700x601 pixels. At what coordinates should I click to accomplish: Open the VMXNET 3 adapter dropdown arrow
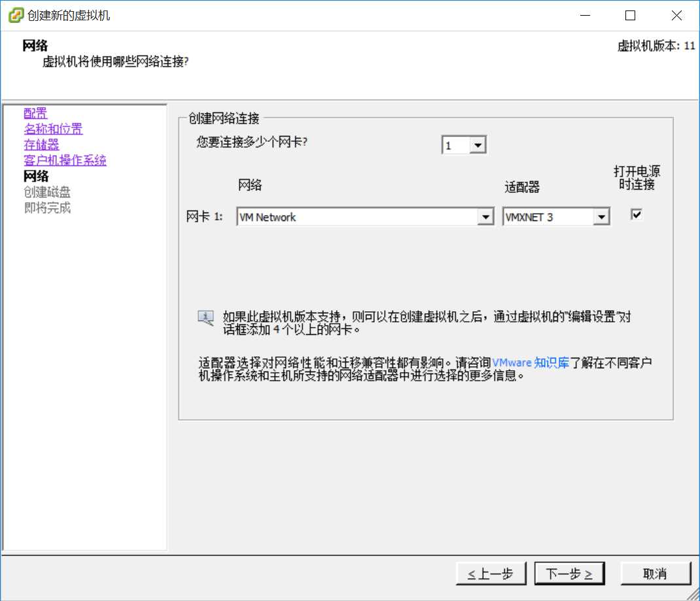point(601,217)
